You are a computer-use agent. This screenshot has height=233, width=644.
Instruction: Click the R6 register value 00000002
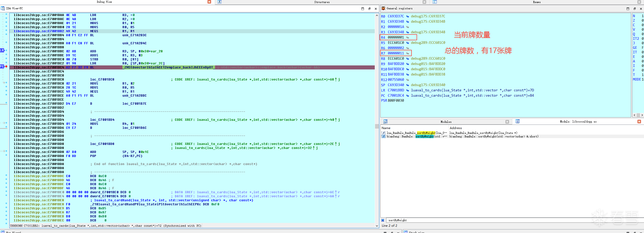click(396, 48)
